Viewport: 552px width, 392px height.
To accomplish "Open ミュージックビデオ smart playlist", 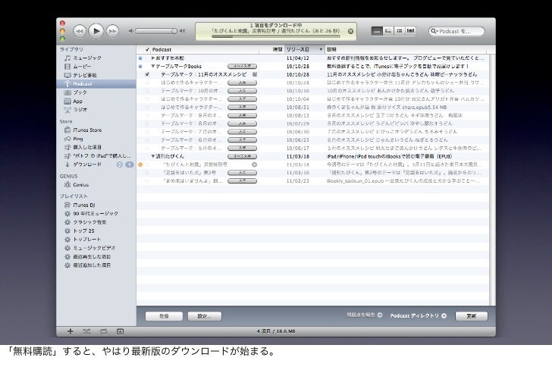I will click(89, 248).
